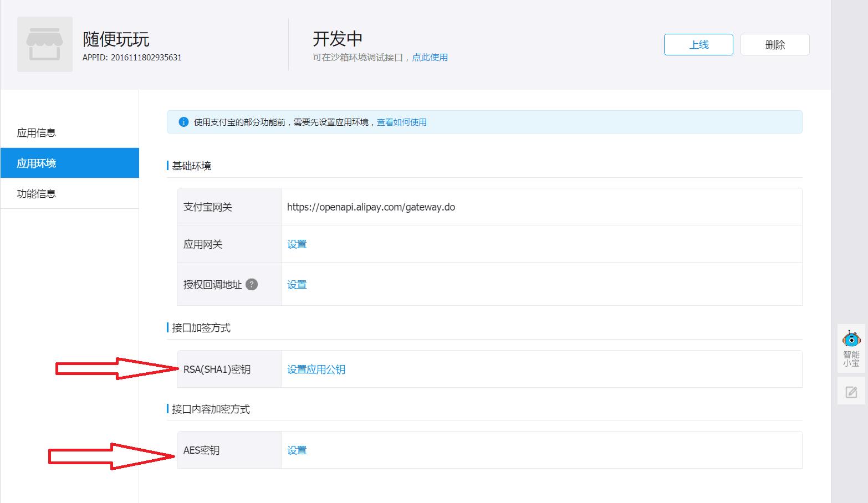Image resolution: width=868 pixels, height=503 pixels.
Task: Click the app storefront logo icon
Action: [44, 44]
